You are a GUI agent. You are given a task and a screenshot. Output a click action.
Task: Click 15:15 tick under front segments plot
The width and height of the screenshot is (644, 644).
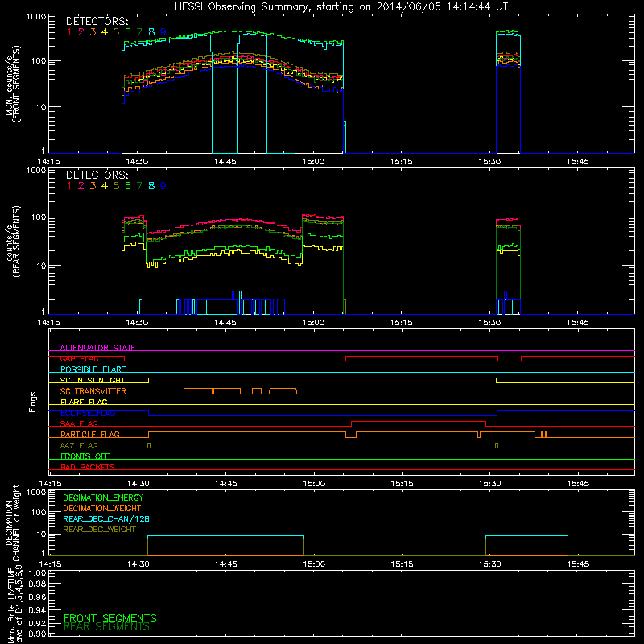click(x=401, y=162)
